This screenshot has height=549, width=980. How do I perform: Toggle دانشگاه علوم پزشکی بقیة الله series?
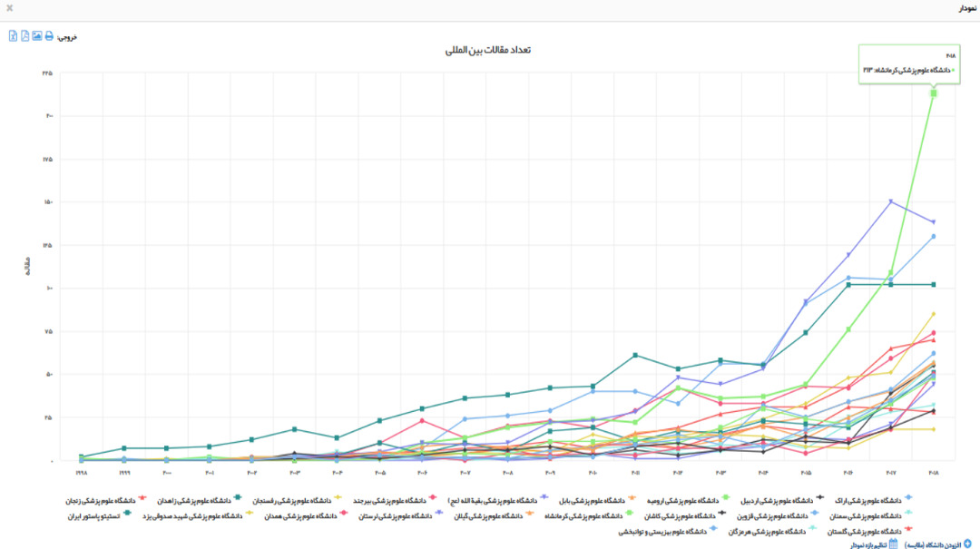pyautogui.click(x=497, y=500)
